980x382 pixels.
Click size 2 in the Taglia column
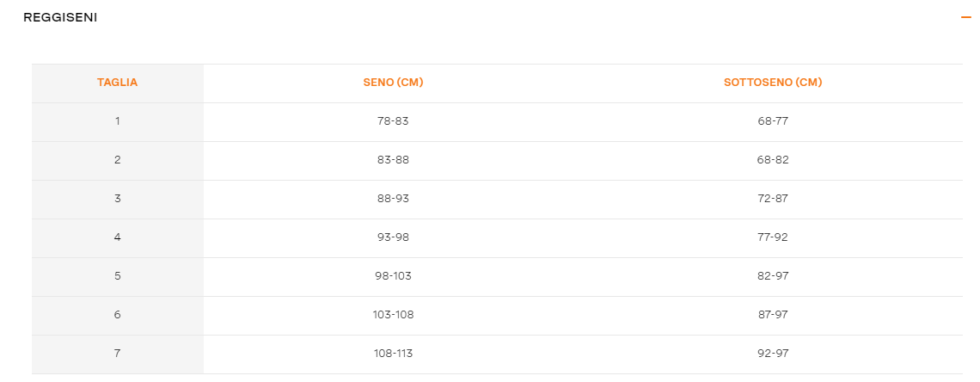[118, 160]
